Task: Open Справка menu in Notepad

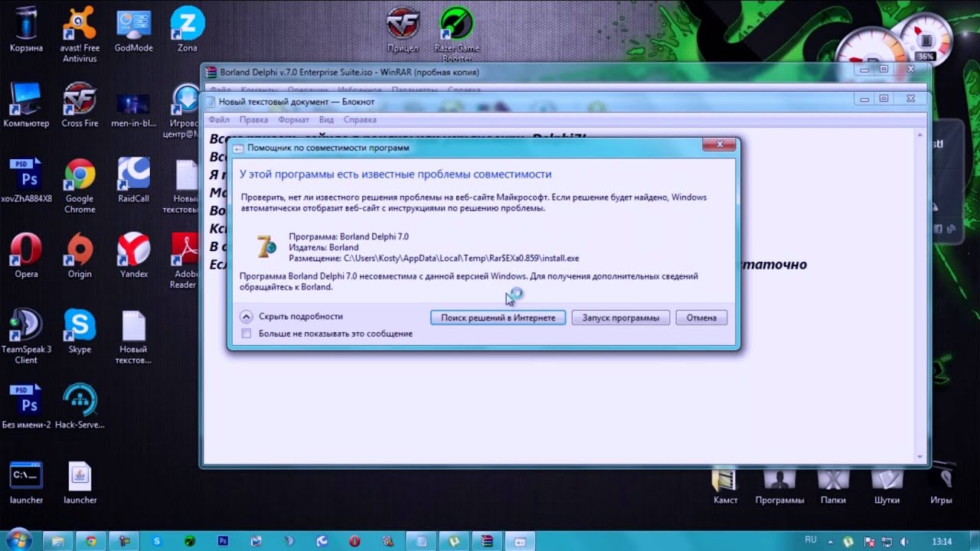Action: [x=360, y=120]
